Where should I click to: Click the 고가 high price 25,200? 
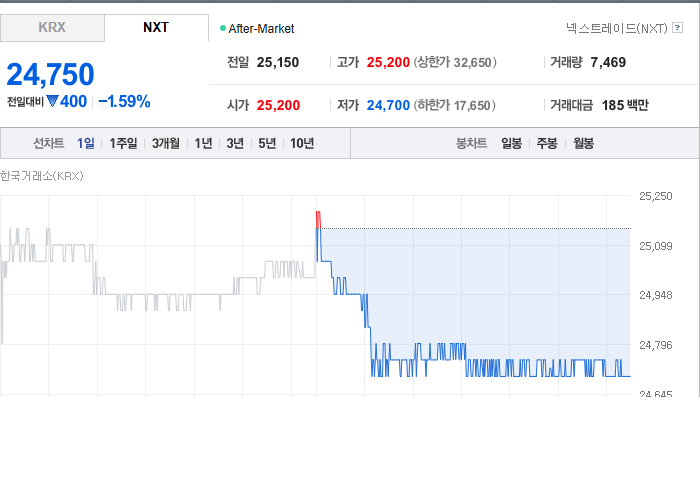coord(388,62)
